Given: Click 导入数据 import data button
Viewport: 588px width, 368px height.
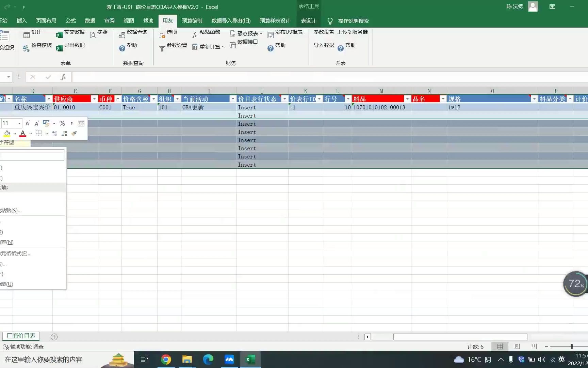Looking at the screenshot, I should click(324, 46).
